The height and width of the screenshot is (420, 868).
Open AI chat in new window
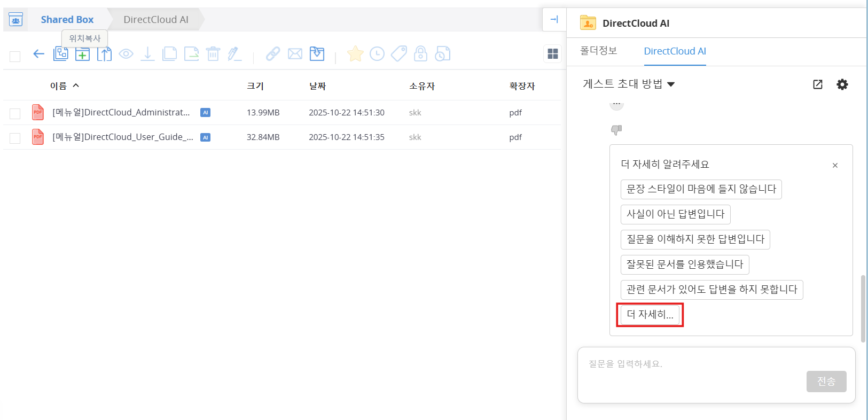(x=818, y=84)
